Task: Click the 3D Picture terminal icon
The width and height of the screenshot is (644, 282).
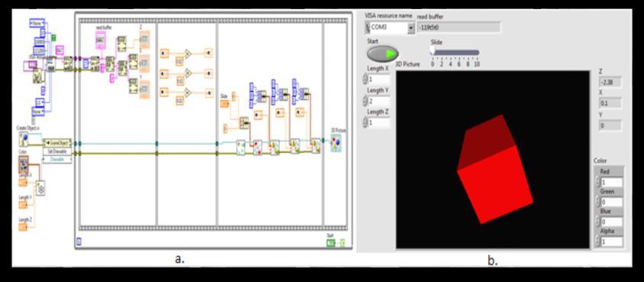Action: pyautogui.click(x=336, y=142)
